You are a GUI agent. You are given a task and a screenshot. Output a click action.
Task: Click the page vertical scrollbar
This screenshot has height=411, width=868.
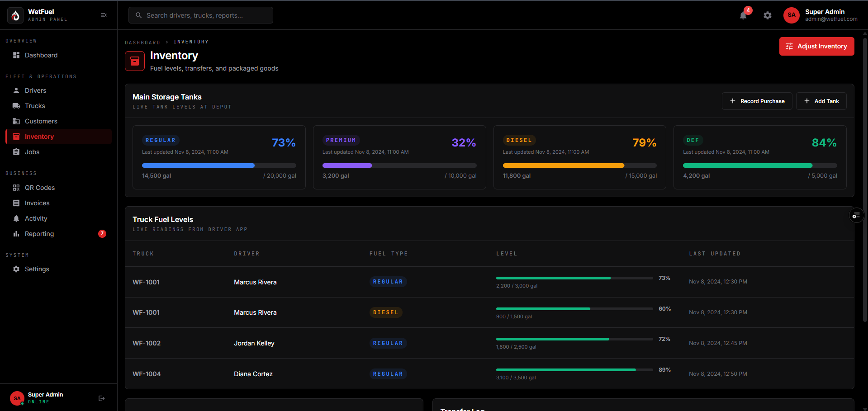click(865, 180)
